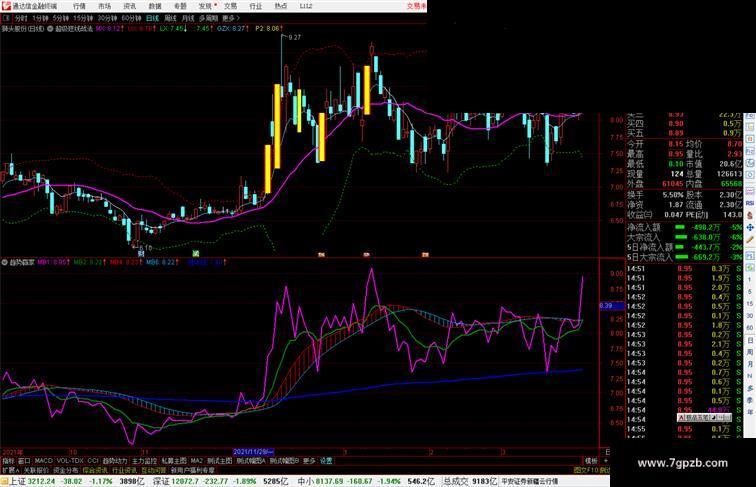The height and width of the screenshot is (487, 756).
Task: Choose the CCI indicator
Action: 93,461
